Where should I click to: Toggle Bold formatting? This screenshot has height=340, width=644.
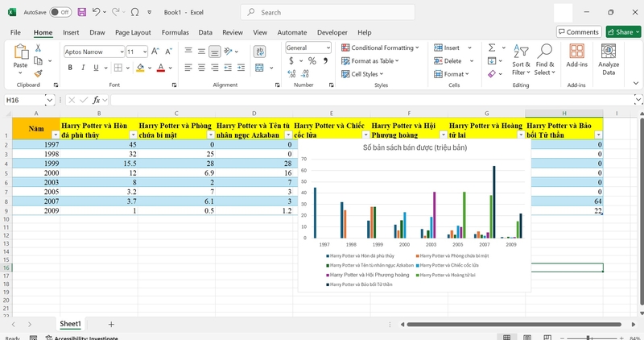70,68
